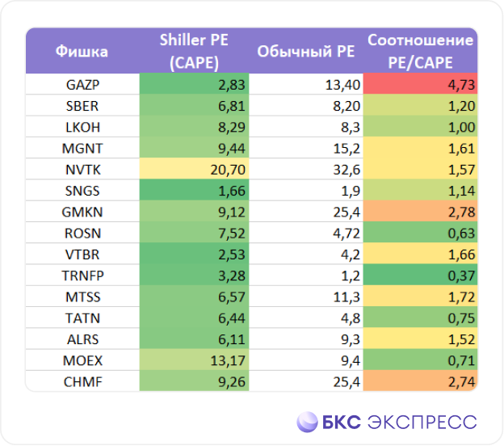
Task: Click the ROSN ticker cell
Action: point(82,233)
